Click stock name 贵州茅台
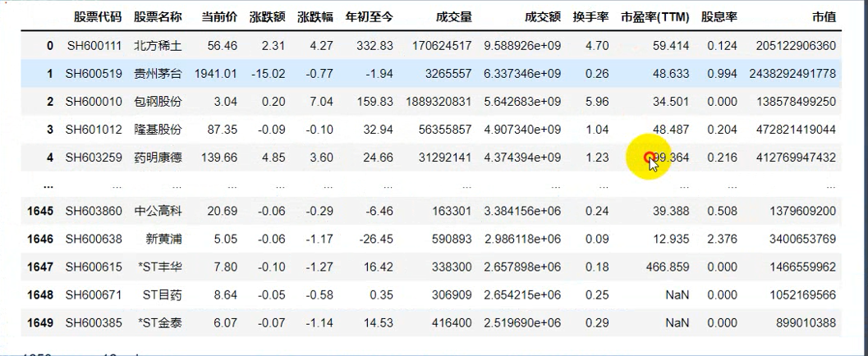 (158, 74)
